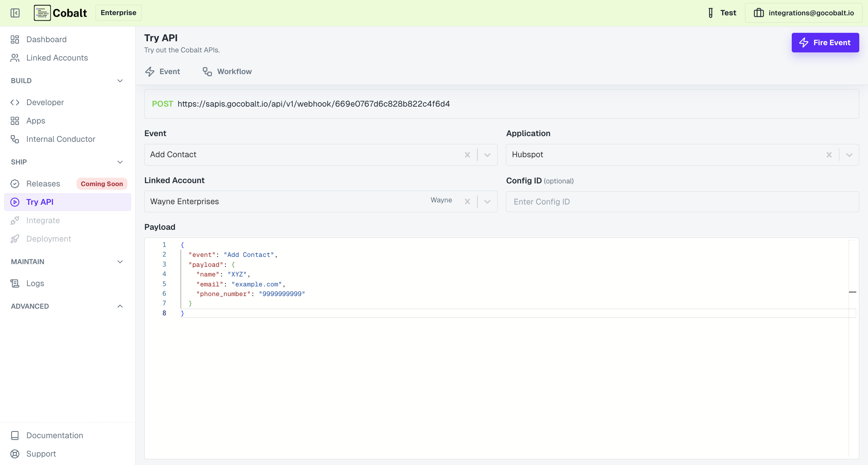Viewport: 868px width, 465px height.
Task: Select the Integrate sidebar item
Action: point(42,220)
